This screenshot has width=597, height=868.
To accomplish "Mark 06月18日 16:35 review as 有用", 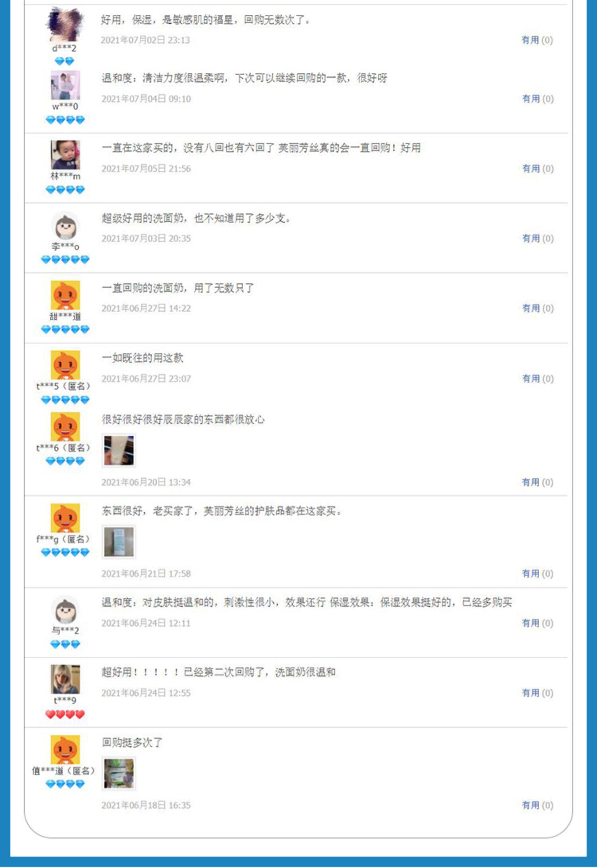I will point(537,805).
